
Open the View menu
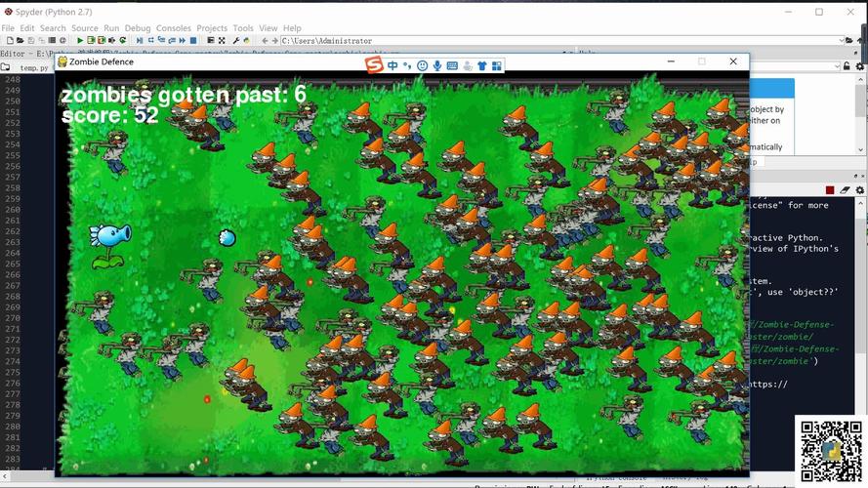pyautogui.click(x=268, y=27)
